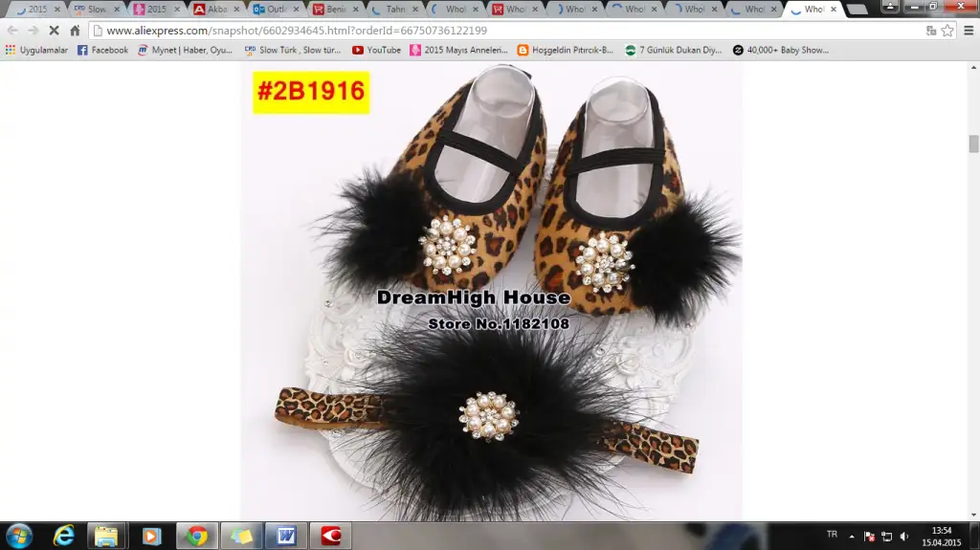Show hidden system tray icons
This screenshot has width=980, height=550.
pos(851,537)
